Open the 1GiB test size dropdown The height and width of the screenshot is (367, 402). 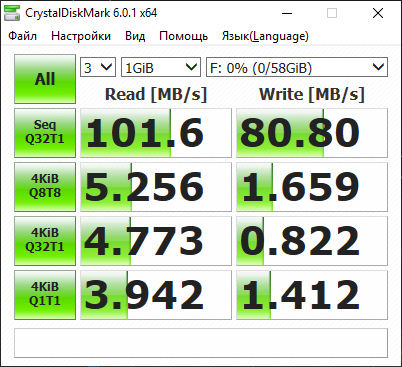(161, 67)
